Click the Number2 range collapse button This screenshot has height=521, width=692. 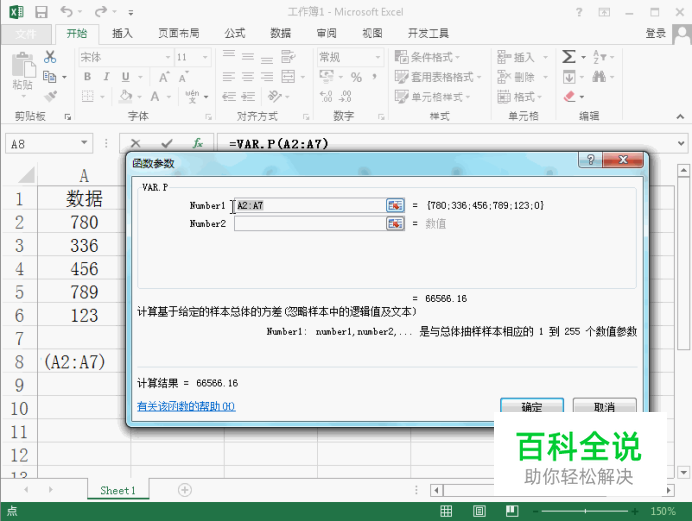[x=395, y=224]
